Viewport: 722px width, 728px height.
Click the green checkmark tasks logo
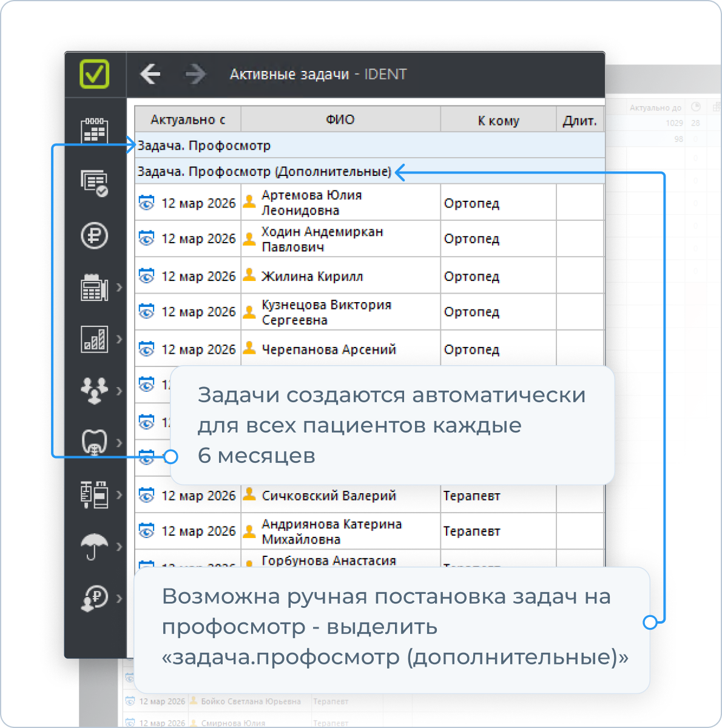[95, 74]
